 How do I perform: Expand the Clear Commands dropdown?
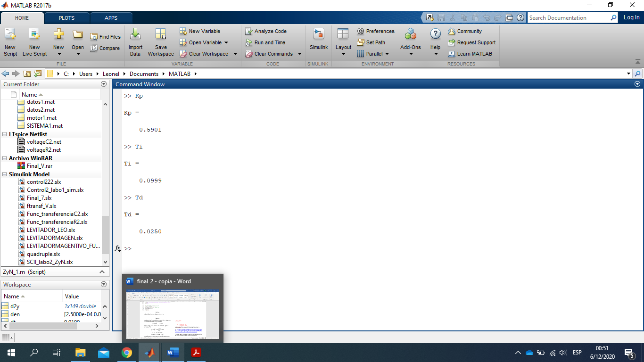pos(299,54)
